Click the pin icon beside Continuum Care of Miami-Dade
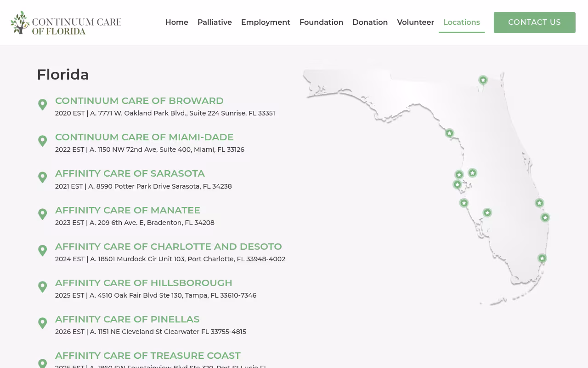Viewport: 588px width, 368px height. pyautogui.click(x=42, y=141)
